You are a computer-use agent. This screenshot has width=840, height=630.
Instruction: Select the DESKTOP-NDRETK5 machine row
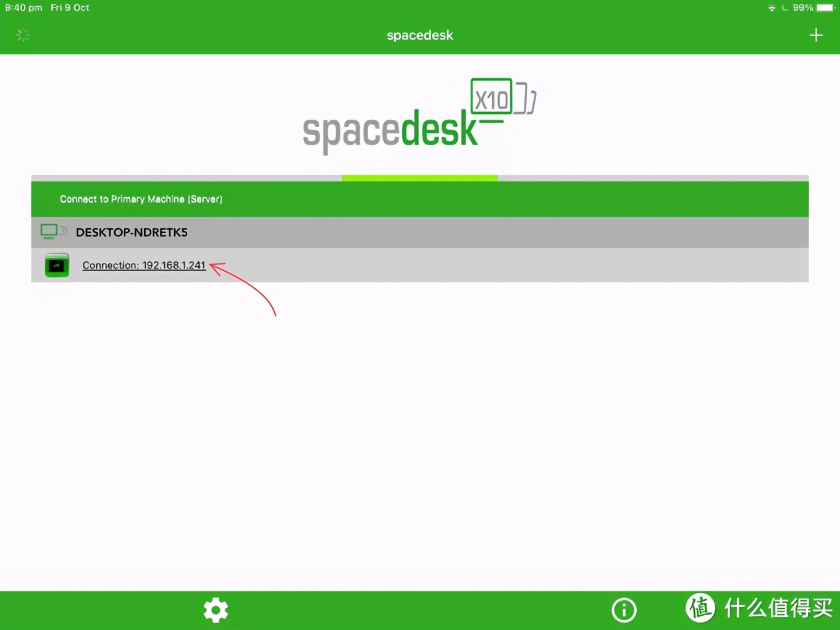pyautogui.click(x=420, y=232)
